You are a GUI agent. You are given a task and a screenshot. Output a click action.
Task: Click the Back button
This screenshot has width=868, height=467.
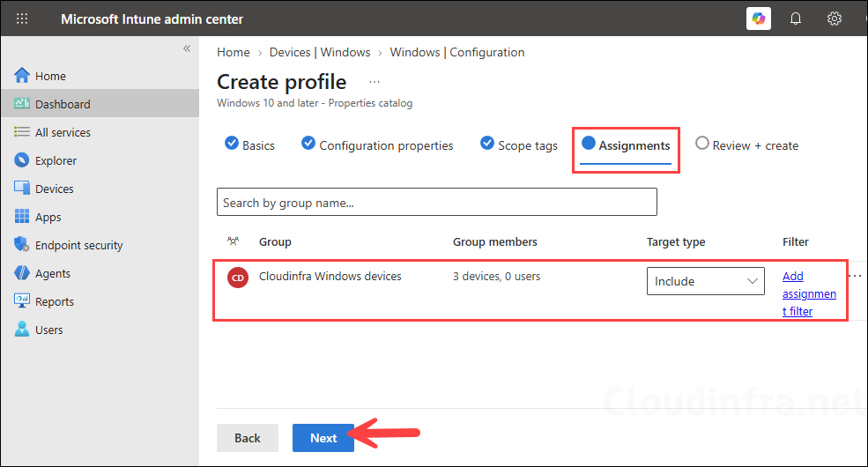coord(248,438)
